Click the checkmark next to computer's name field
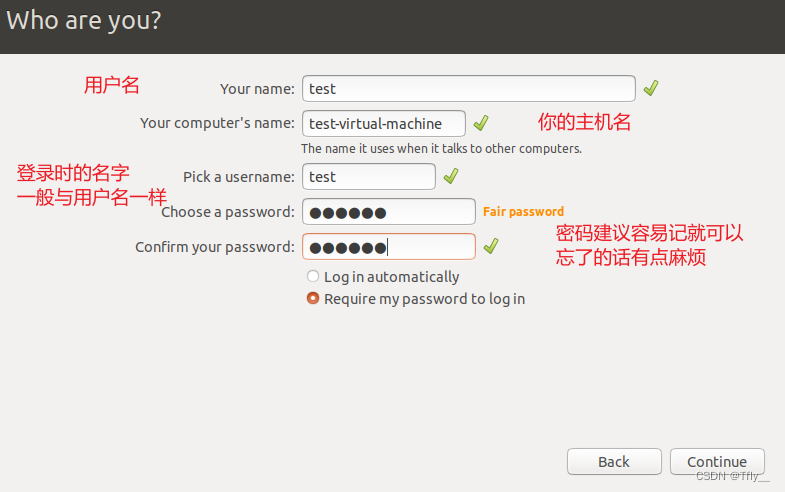The image size is (785, 492). click(x=481, y=123)
